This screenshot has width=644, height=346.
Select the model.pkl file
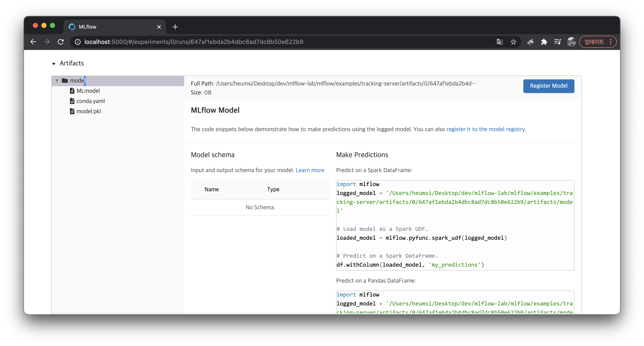tap(88, 111)
